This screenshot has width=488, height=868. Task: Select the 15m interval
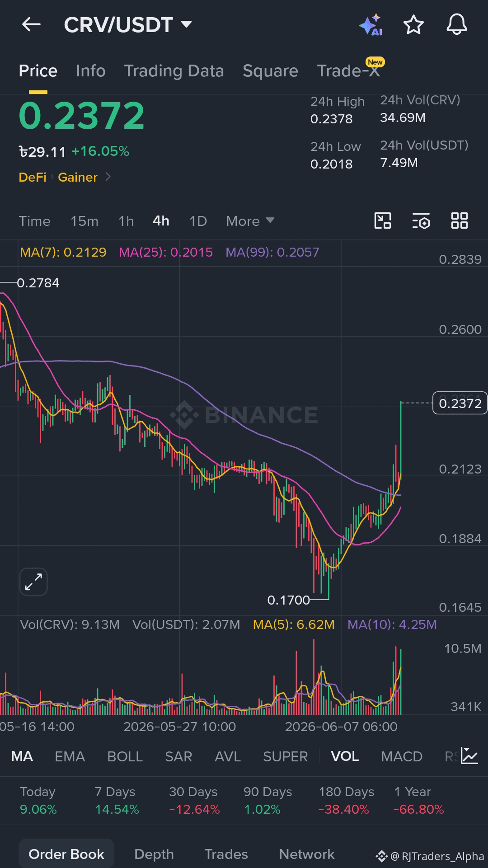[84, 221]
